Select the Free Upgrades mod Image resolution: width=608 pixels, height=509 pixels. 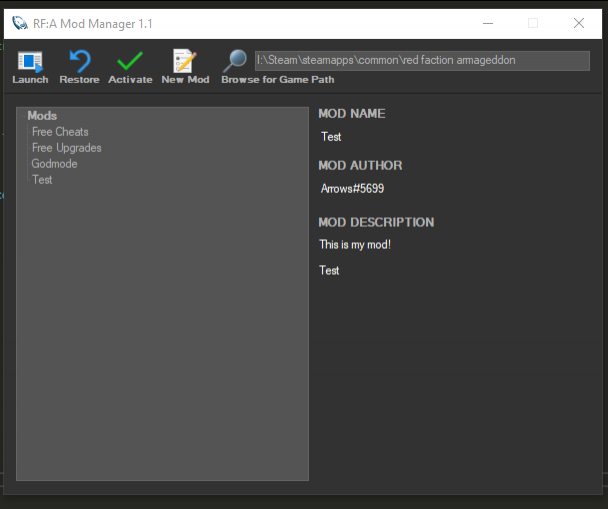pos(66,148)
